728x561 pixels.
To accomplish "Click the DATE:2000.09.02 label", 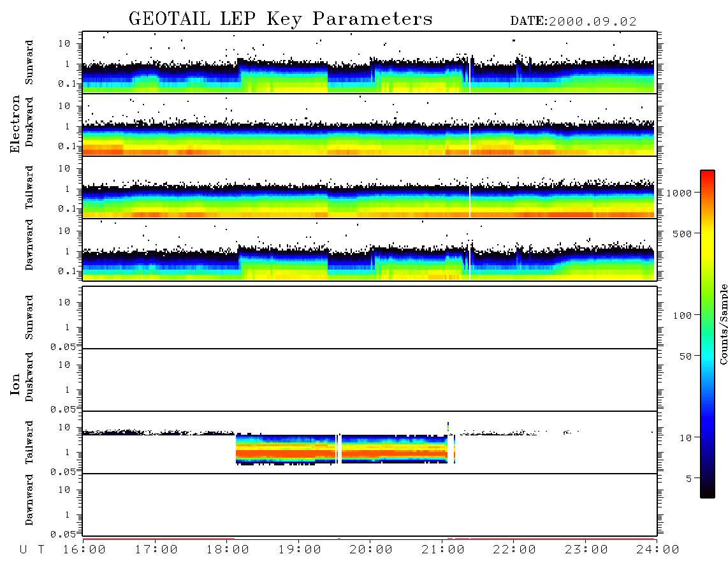I will (x=573, y=22).
